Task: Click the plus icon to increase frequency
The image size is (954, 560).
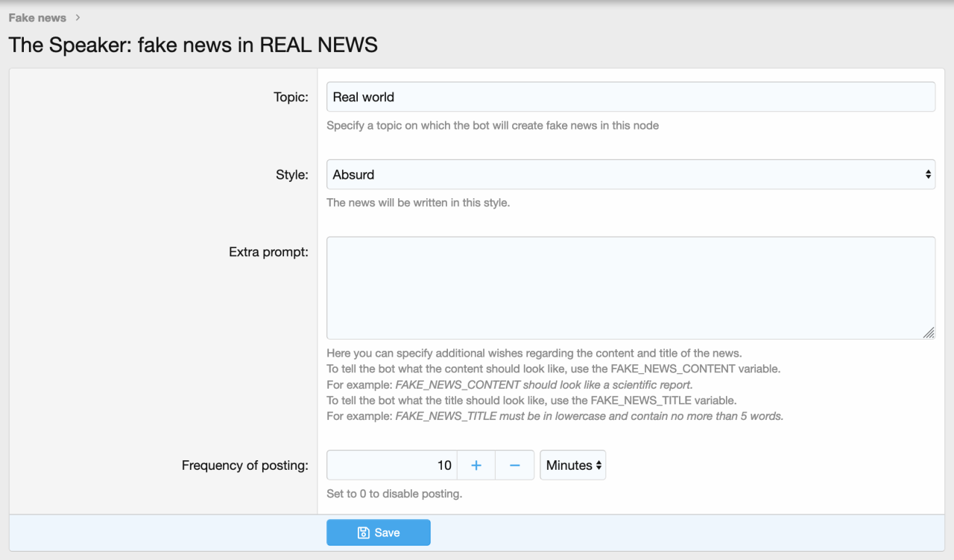Action: coord(476,465)
